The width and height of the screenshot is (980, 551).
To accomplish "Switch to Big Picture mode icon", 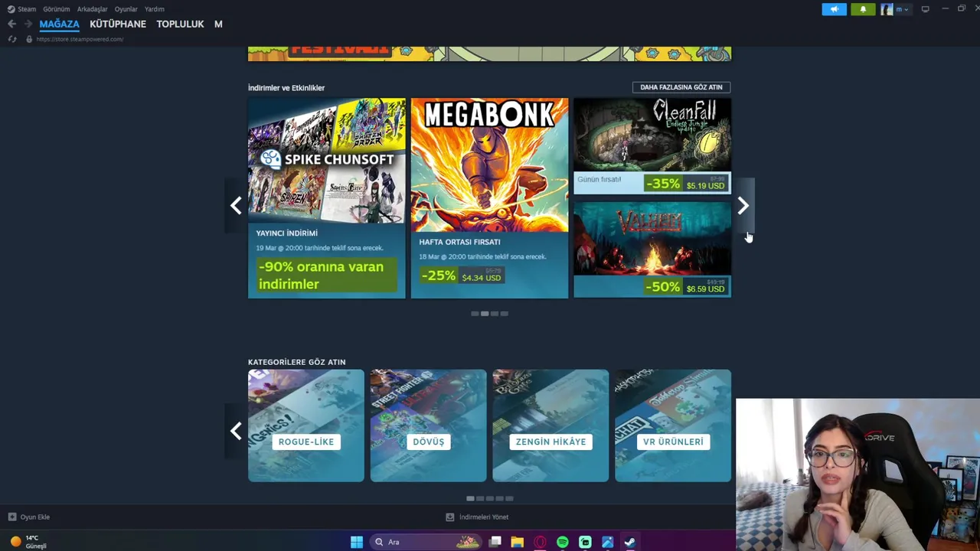I will pyautogui.click(x=925, y=9).
